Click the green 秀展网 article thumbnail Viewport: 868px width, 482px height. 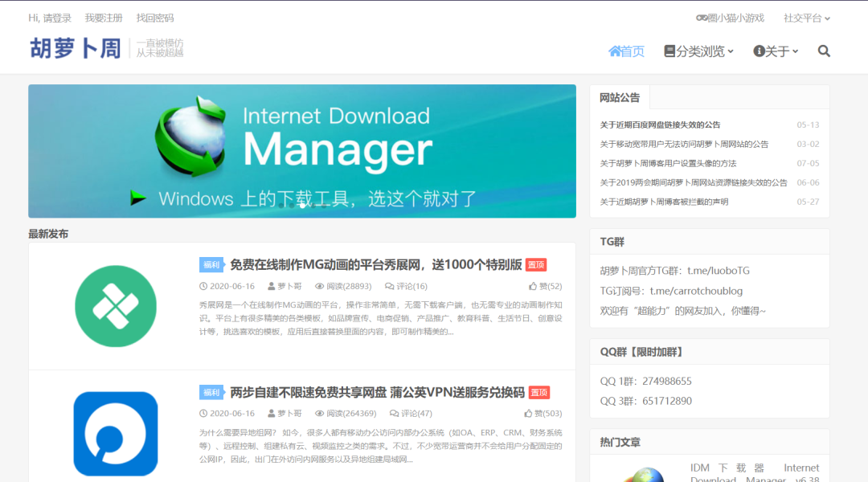click(115, 306)
